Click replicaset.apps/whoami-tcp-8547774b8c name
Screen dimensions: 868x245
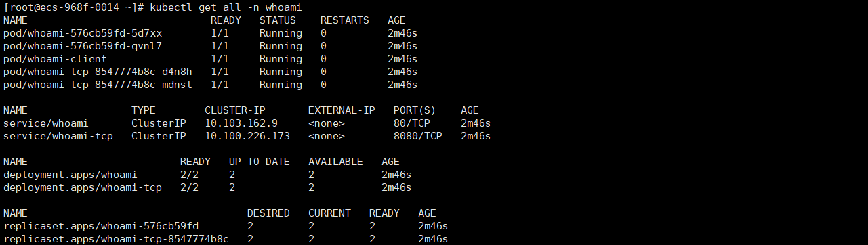click(116, 239)
